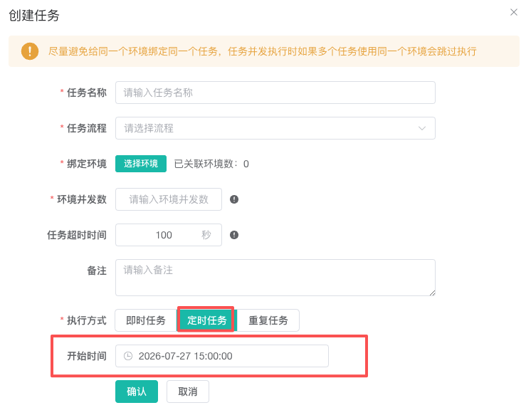Image resolution: width=526 pixels, height=420 pixels.
Task: Click the 选择环境 button
Action: [141, 164]
